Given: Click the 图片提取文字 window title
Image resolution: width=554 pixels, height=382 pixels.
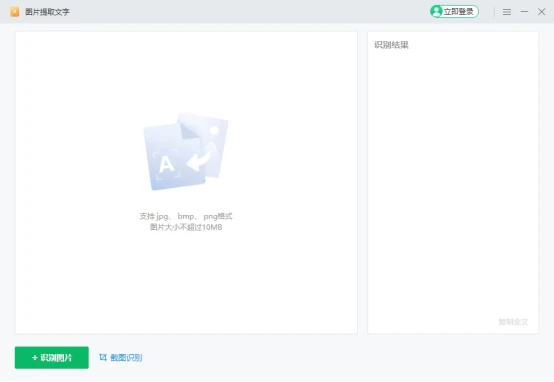Looking at the screenshot, I should [x=47, y=12].
